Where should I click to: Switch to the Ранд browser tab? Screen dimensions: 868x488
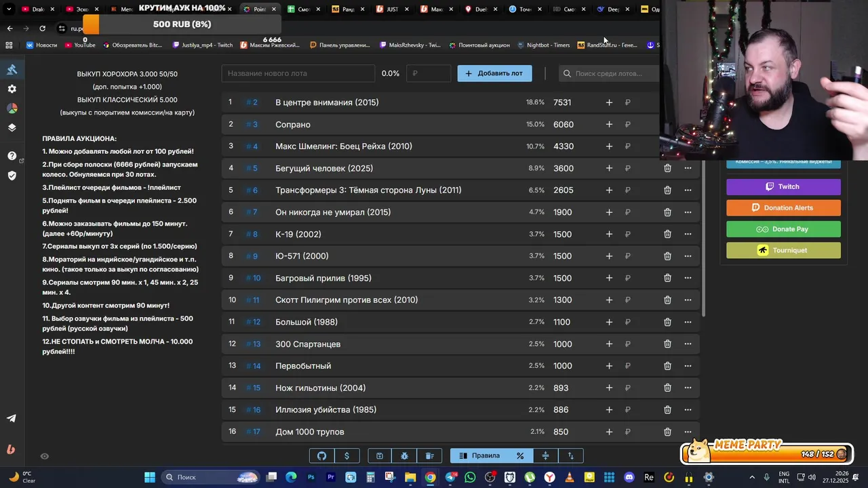347,9
